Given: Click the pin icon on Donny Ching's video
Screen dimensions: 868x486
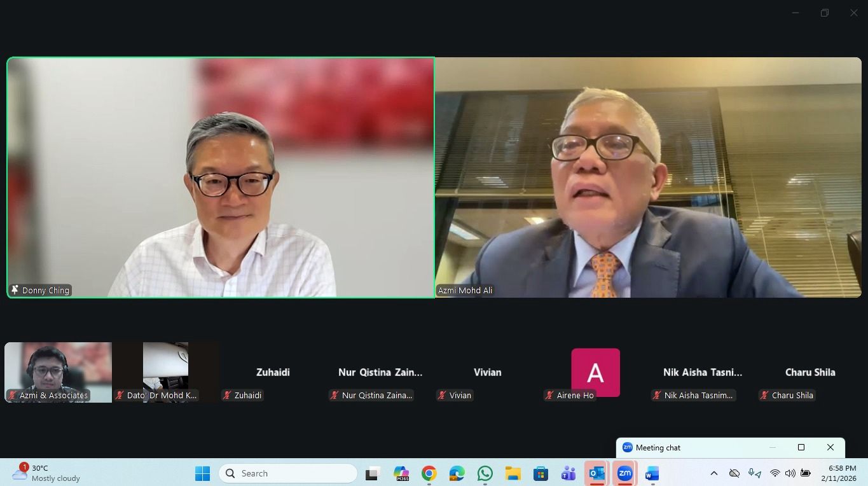Looking at the screenshot, I should [x=15, y=290].
